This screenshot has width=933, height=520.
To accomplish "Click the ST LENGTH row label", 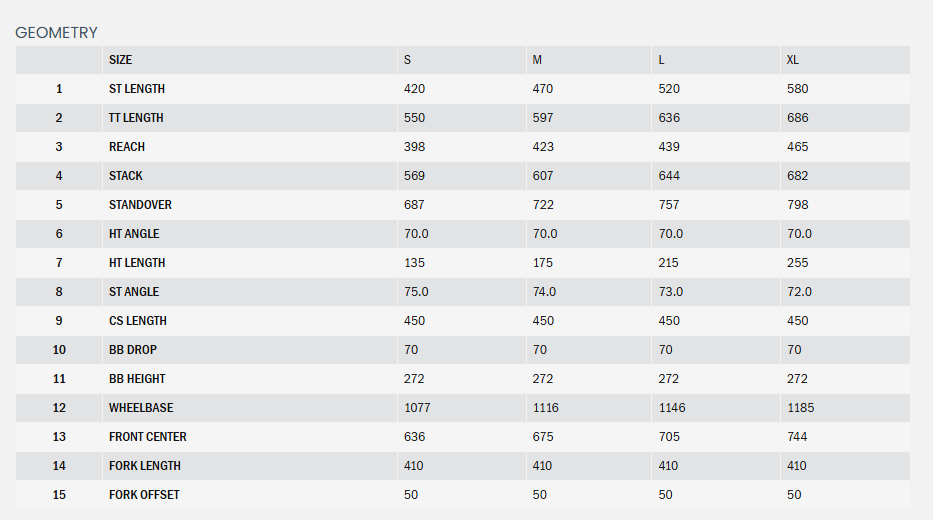I will (x=137, y=89).
